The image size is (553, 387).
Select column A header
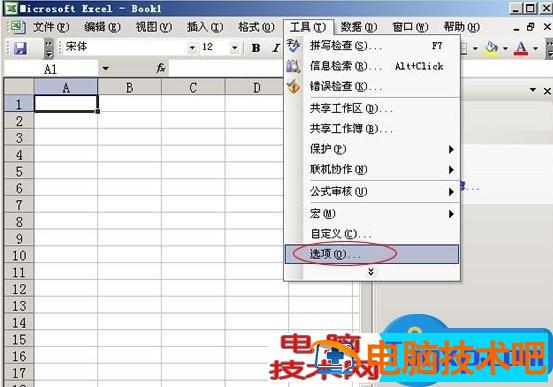(66, 87)
